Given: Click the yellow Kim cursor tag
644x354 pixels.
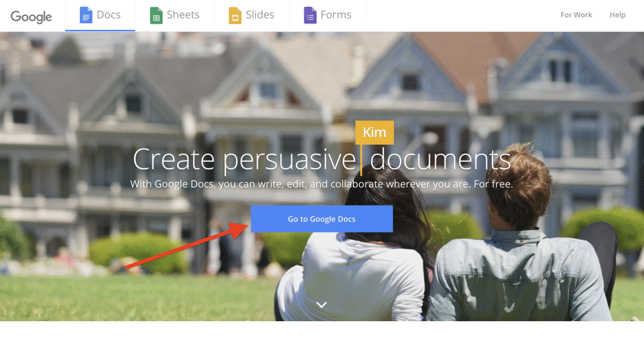Looking at the screenshot, I should [x=374, y=133].
